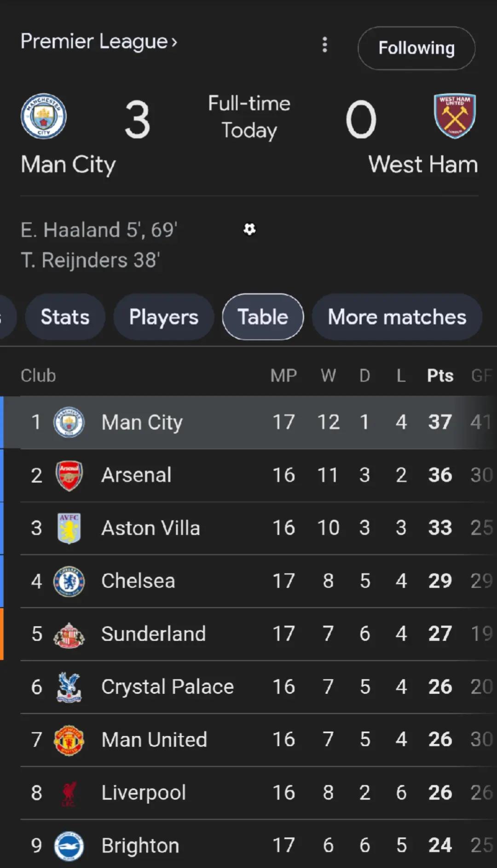Show More matches
Image resolution: width=497 pixels, height=868 pixels.
[397, 317]
